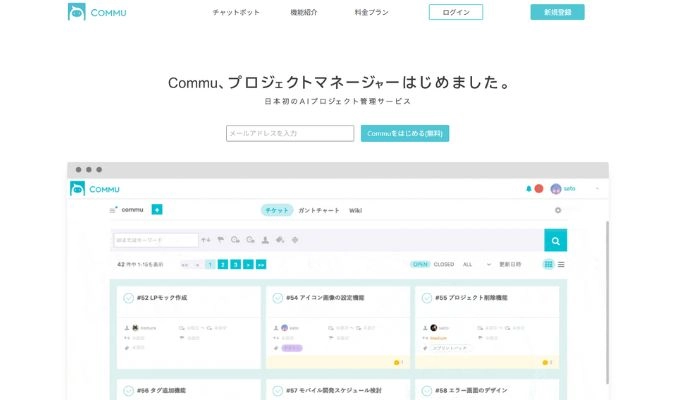Click the Commuをはじめる(無料) button

405,133
